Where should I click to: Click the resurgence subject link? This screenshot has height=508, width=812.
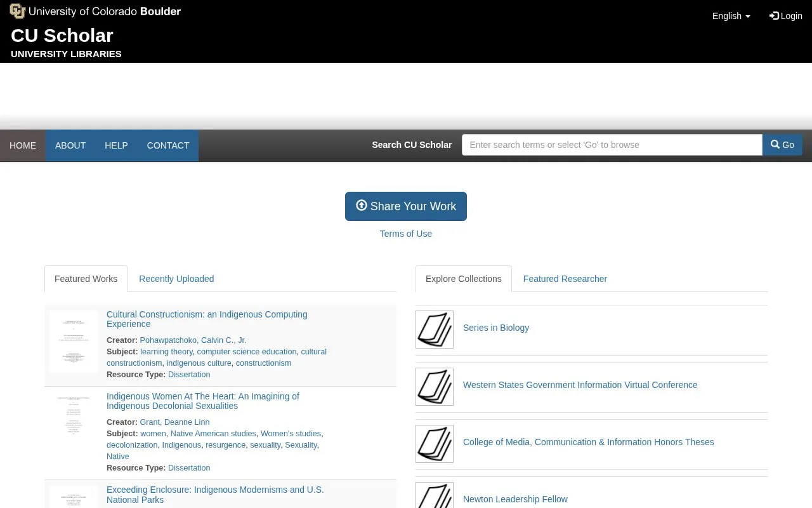pos(225,445)
